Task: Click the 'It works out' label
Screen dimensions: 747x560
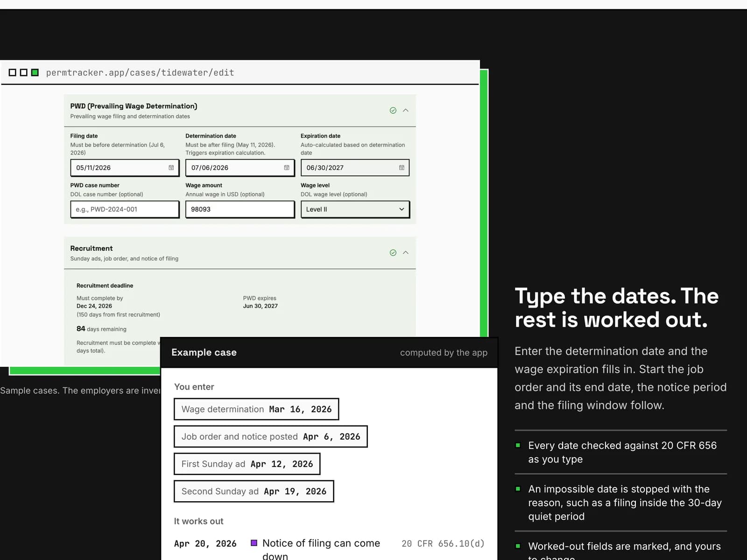Action: tap(198, 521)
